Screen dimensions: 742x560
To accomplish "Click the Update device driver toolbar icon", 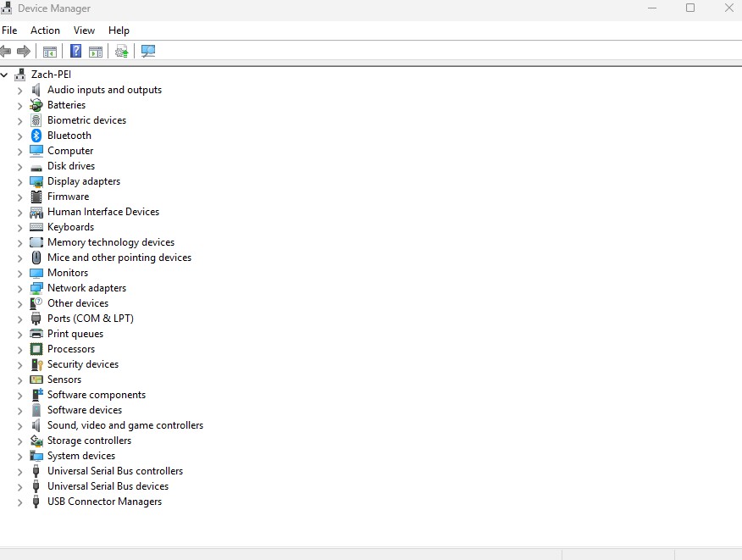I will (x=122, y=51).
